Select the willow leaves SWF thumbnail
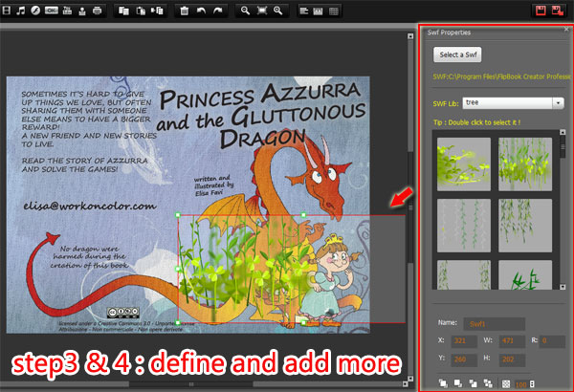The width and height of the screenshot is (574, 392). (525, 226)
